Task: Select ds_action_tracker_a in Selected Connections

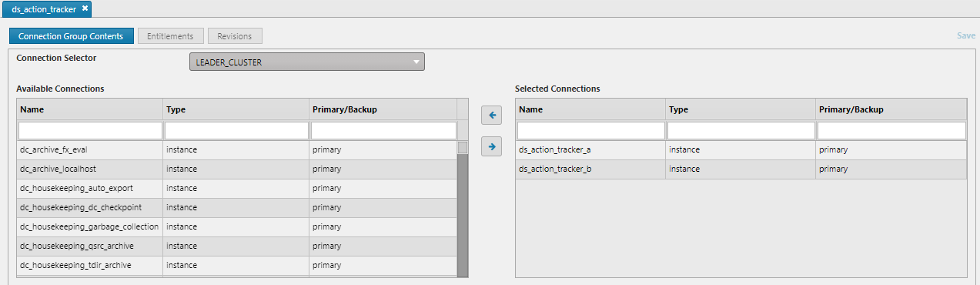Action: [741, 150]
